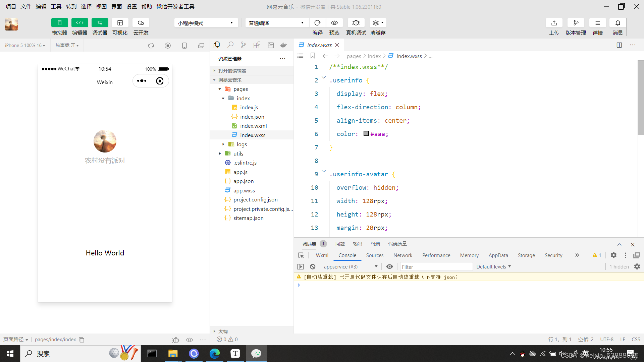Switch to the Network tab
The height and width of the screenshot is (362, 644).
tap(402, 255)
